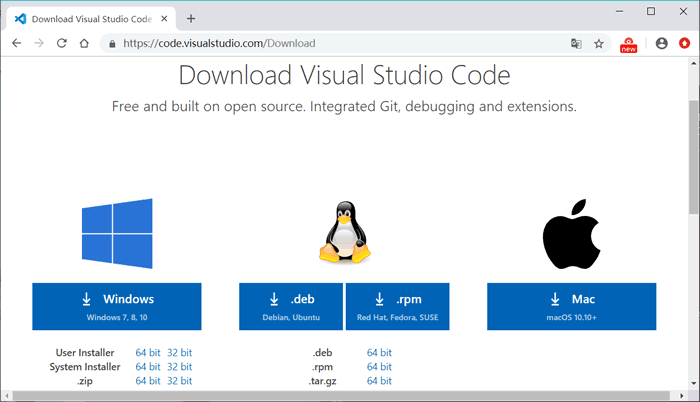Click the Linux penguin logo
Viewport: 700px width, 402px height.
(x=345, y=232)
